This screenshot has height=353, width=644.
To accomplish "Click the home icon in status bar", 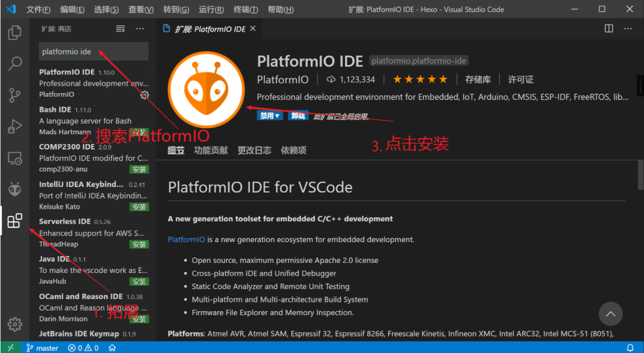I will click(112, 348).
